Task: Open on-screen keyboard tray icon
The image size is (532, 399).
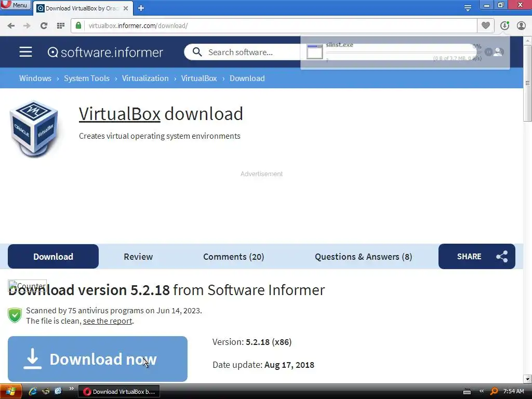Action: click(467, 392)
